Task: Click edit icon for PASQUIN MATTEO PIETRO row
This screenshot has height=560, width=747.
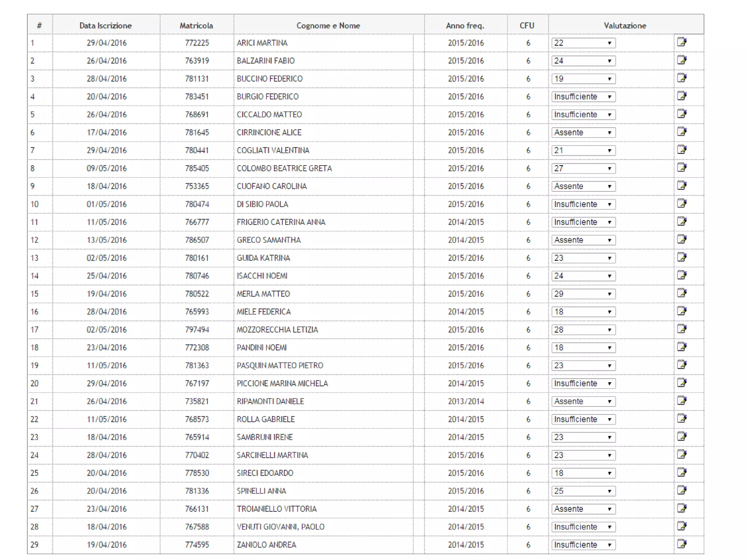Action: click(681, 365)
